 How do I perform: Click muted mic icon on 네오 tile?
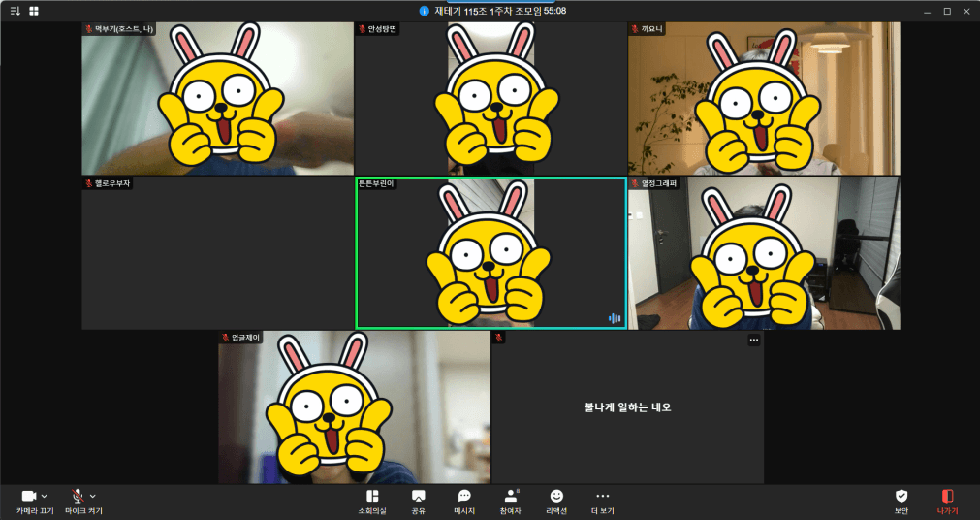coord(498,338)
